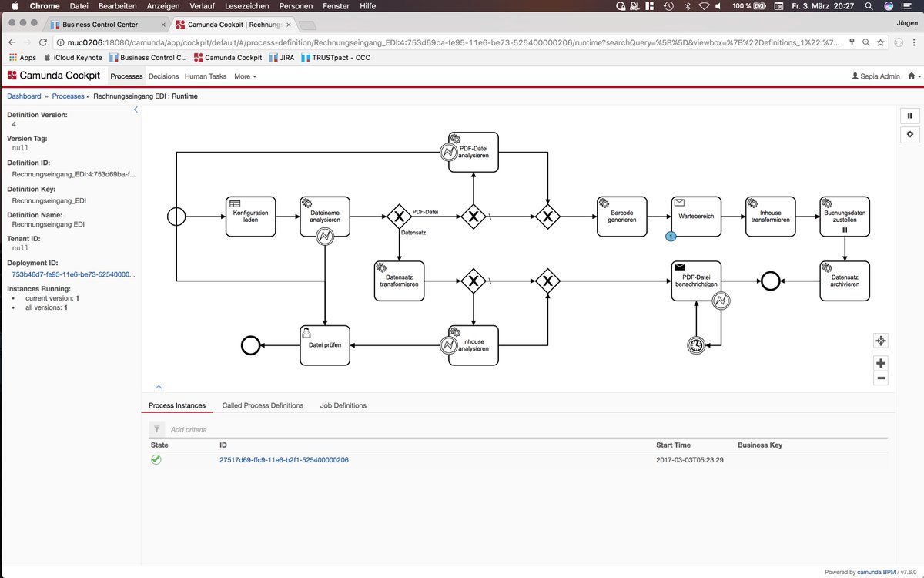Select the upper PDF-Datei analysieren task
This screenshot has width=924, height=578.
[474, 151]
